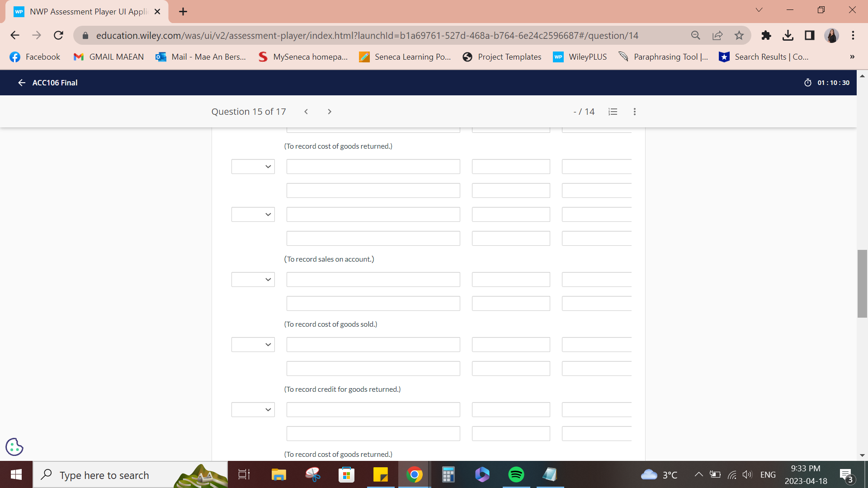Open the question list overview icon
This screenshot has height=488, width=868.
(x=613, y=111)
